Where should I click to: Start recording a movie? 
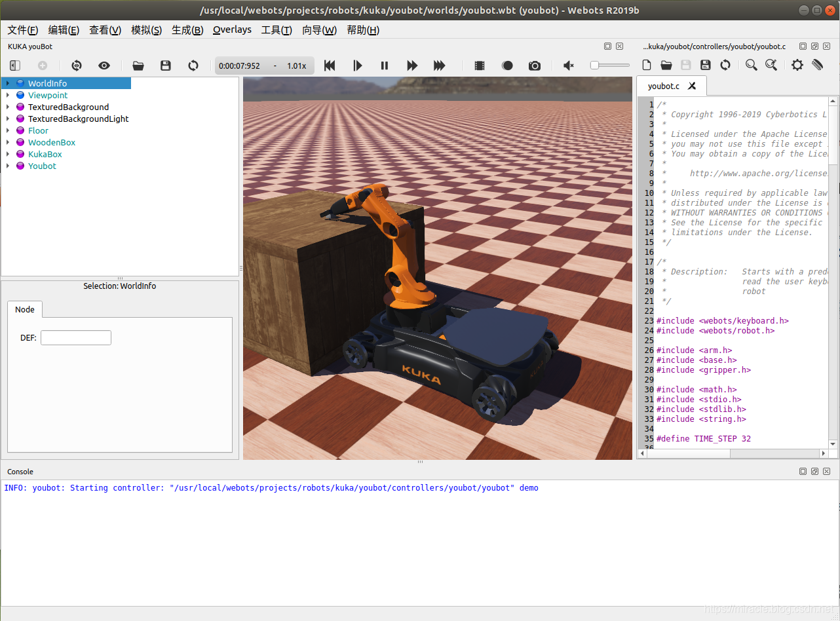508,66
